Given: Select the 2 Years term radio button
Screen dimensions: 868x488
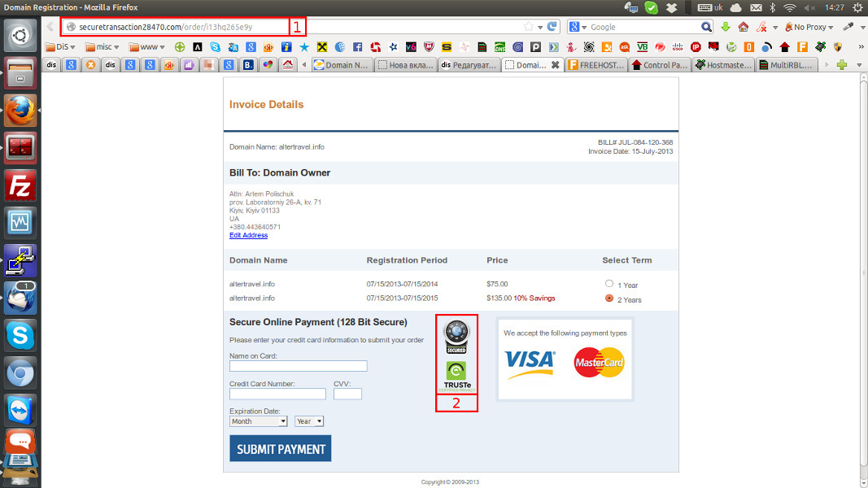Looking at the screenshot, I should pyautogui.click(x=609, y=298).
